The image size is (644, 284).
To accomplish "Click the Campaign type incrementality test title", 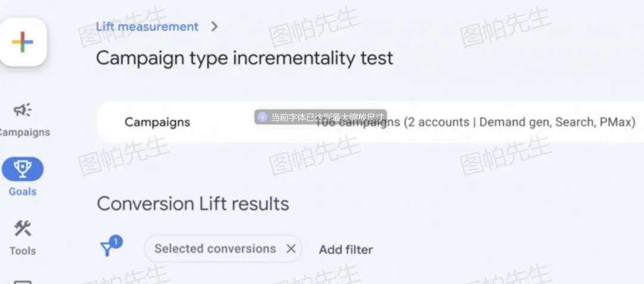I will click(x=244, y=58).
